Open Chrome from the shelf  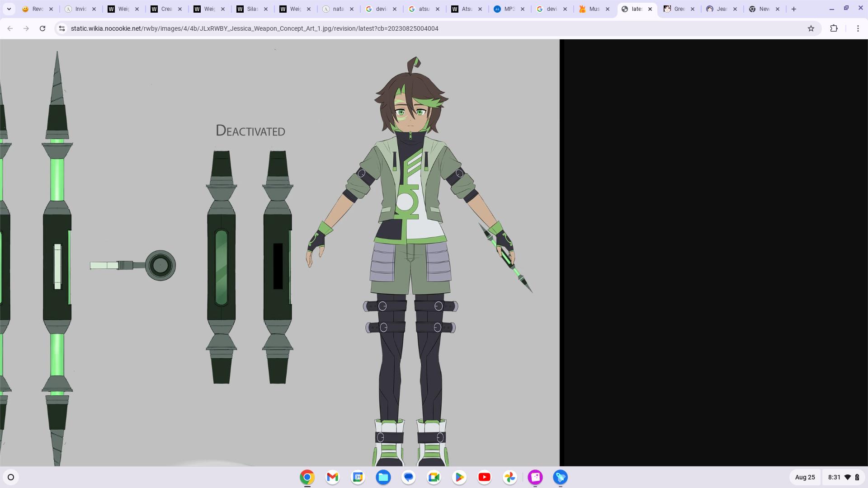coord(307,477)
